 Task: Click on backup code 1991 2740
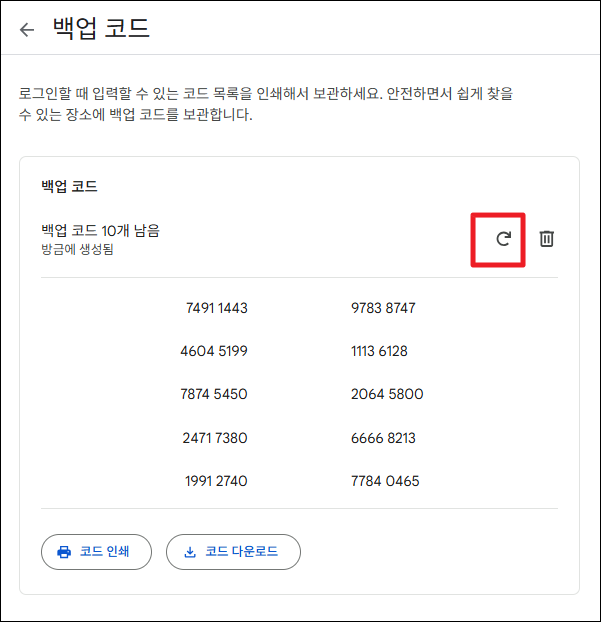click(x=216, y=481)
